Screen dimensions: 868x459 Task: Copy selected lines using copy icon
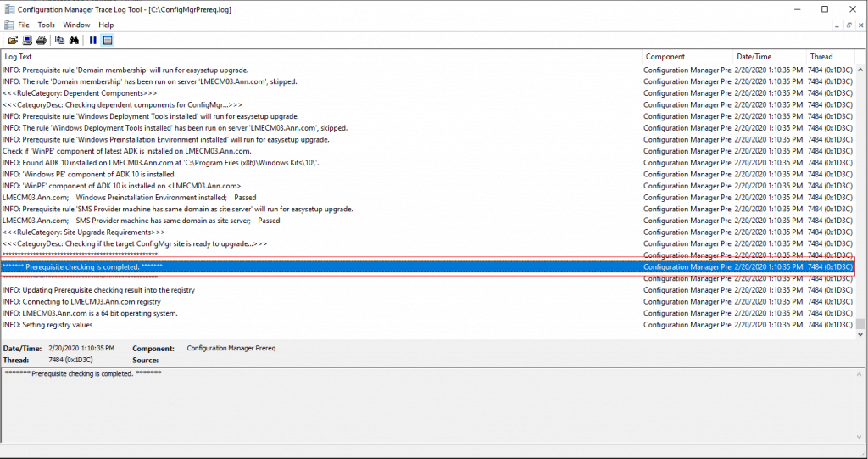point(60,40)
